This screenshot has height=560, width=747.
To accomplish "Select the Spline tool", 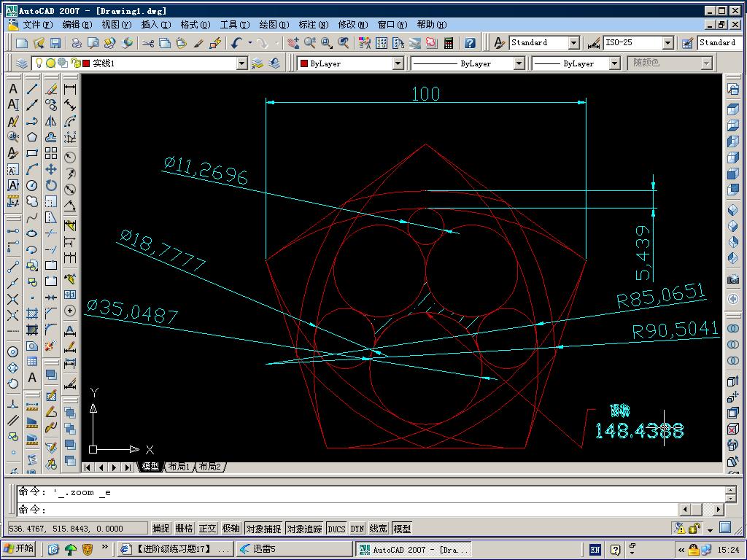I will pyautogui.click(x=32, y=217).
